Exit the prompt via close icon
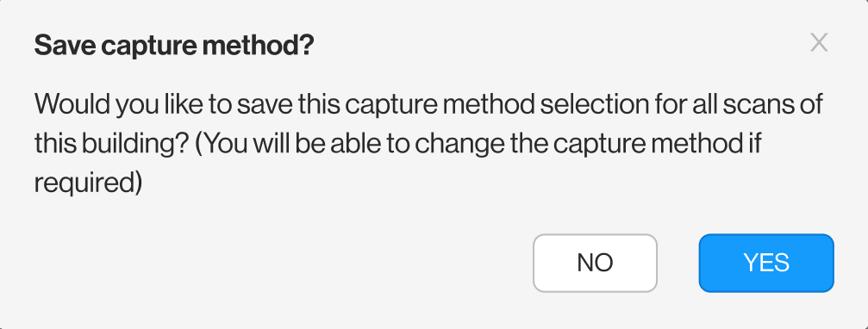This screenshot has height=329, width=868. click(819, 42)
